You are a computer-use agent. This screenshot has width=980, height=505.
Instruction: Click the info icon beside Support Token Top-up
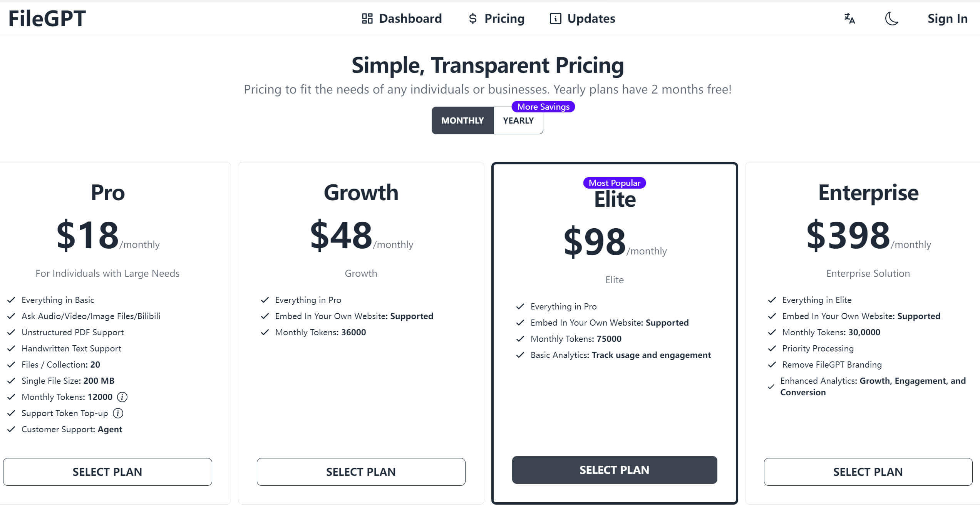click(x=117, y=413)
